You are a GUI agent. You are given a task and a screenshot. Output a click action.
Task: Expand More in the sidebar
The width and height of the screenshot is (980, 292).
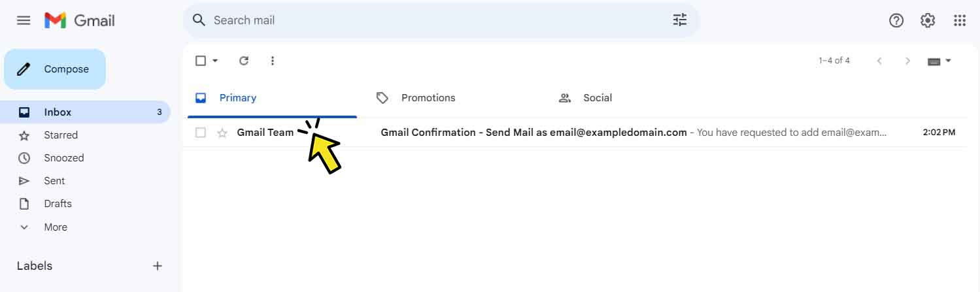pos(55,227)
